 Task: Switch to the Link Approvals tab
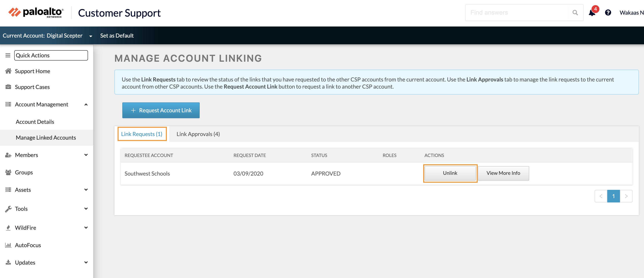198,134
